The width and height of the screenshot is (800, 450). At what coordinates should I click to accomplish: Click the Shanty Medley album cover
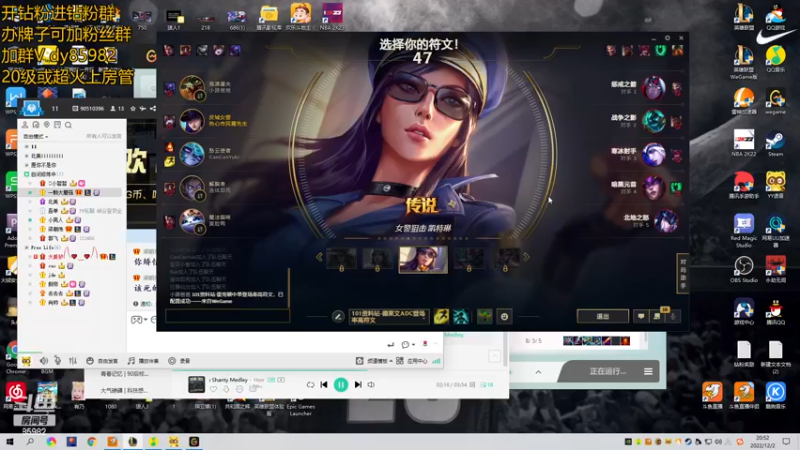pos(196,384)
